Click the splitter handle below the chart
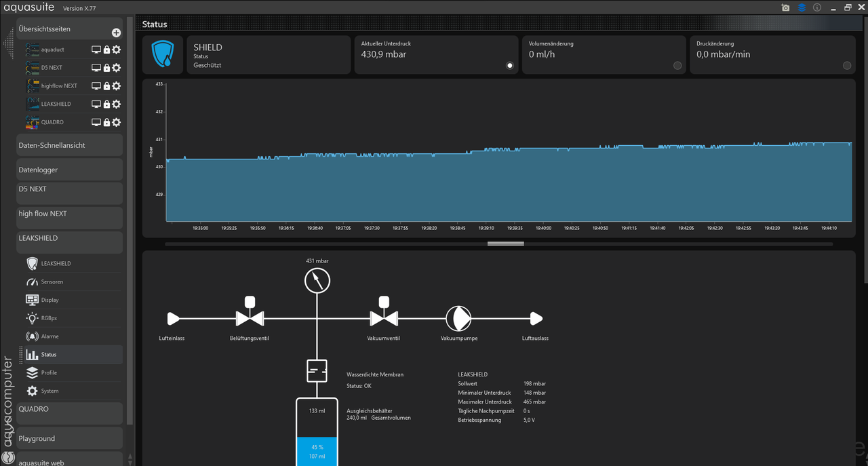Image resolution: width=868 pixels, height=466 pixels. pos(505,244)
